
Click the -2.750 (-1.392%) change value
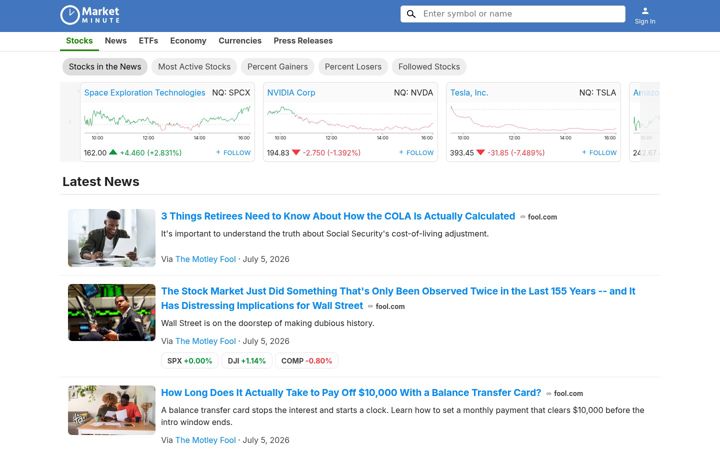[332, 152]
